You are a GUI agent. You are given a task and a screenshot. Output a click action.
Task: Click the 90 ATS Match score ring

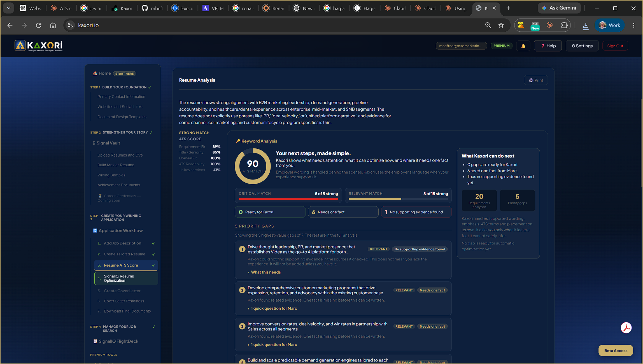pyautogui.click(x=253, y=166)
